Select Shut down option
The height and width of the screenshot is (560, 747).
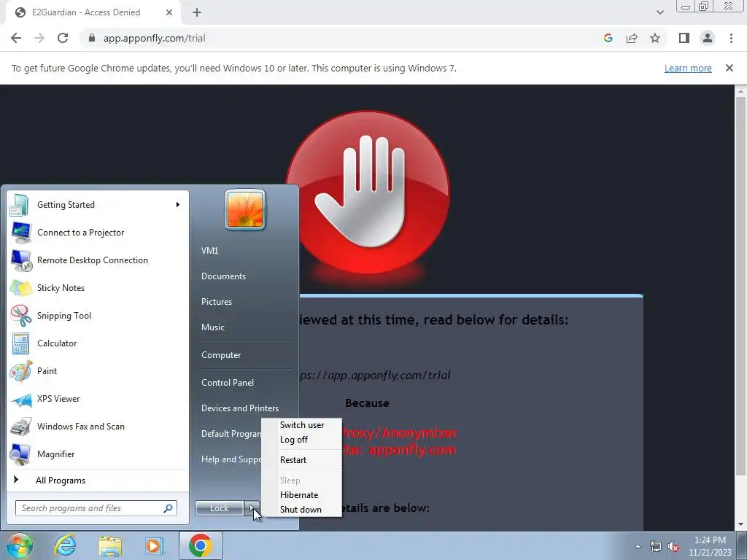(x=301, y=510)
